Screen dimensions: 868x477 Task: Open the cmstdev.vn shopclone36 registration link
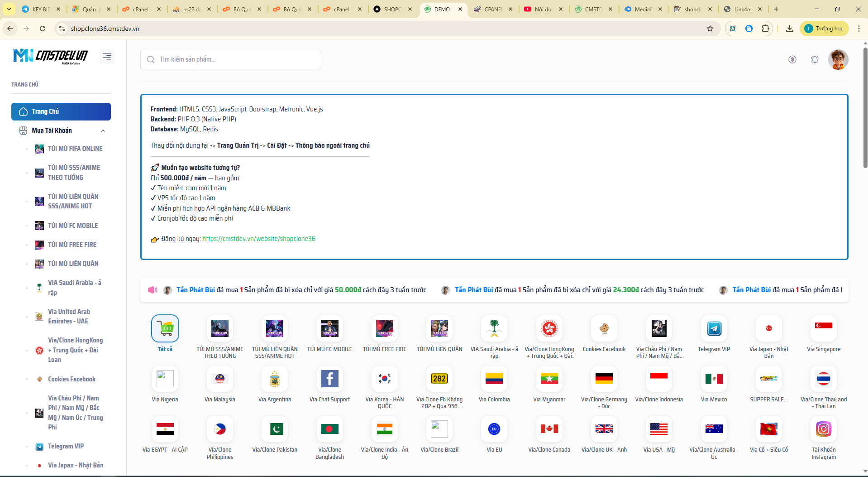[x=258, y=239]
